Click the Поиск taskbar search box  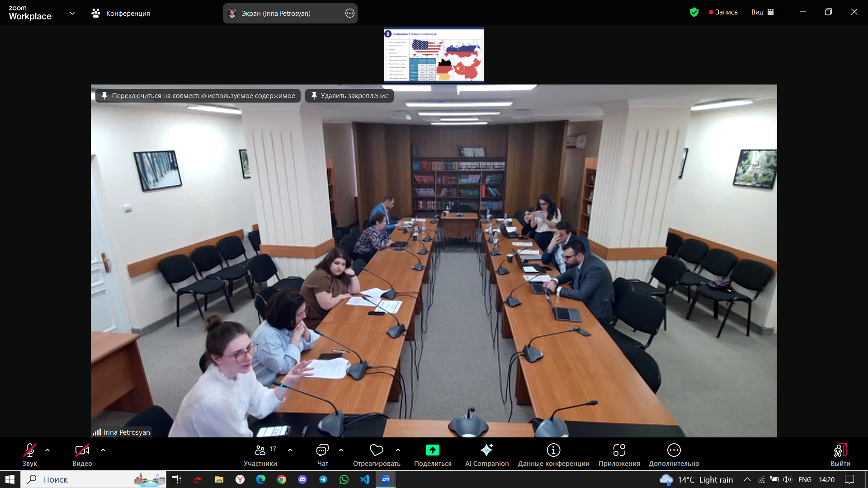[93, 479]
